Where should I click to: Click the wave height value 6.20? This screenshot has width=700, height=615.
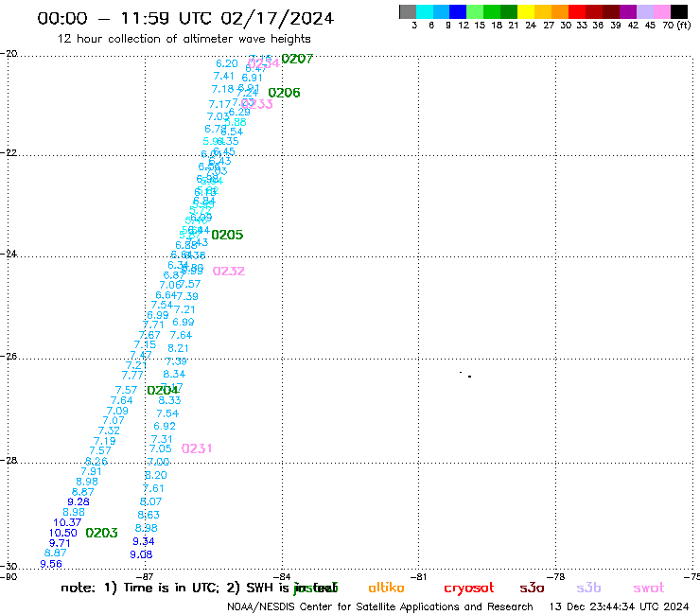(227, 64)
